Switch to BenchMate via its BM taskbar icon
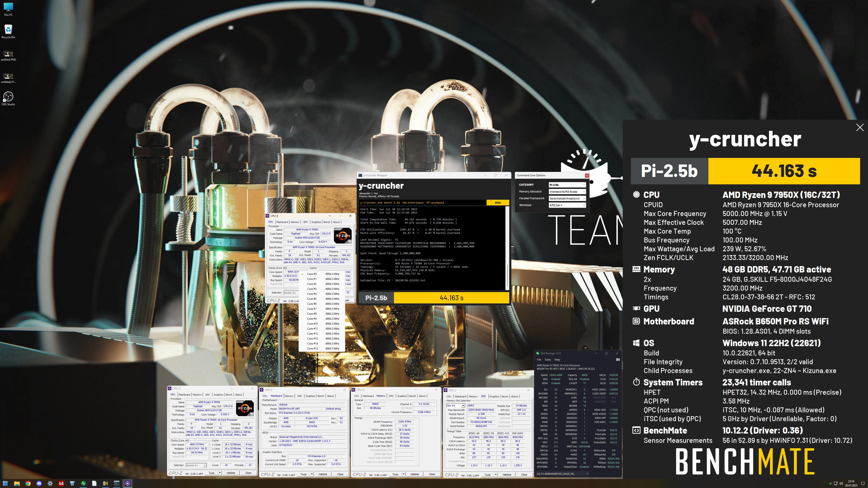The width and height of the screenshot is (868, 488). tap(106, 483)
